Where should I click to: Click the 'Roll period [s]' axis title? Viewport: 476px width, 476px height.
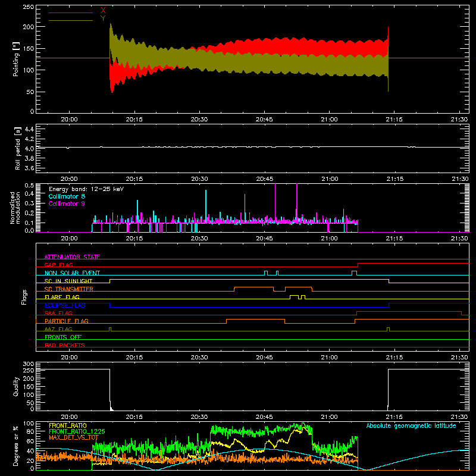(x=18, y=148)
